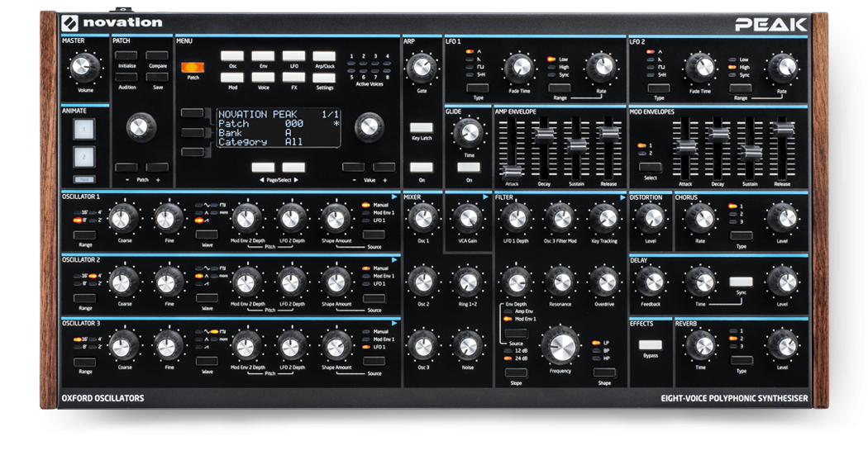Click the blue arrow on the Filter header
Screen dimensions: 868x460
point(622,197)
